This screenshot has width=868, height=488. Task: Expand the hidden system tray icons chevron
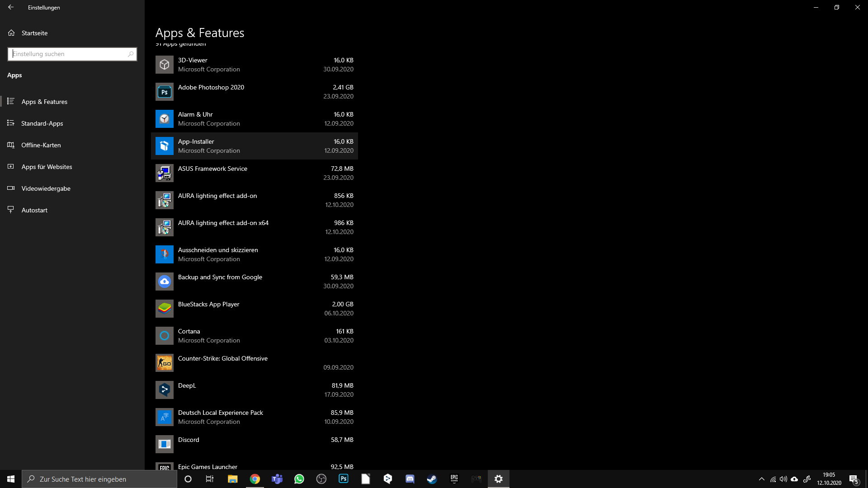[x=761, y=479]
